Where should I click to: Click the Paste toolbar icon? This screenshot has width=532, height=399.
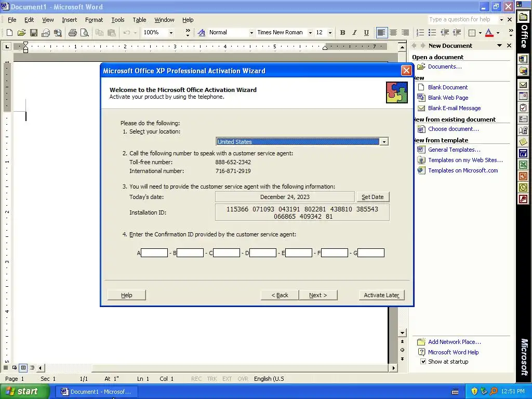[111, 33]
